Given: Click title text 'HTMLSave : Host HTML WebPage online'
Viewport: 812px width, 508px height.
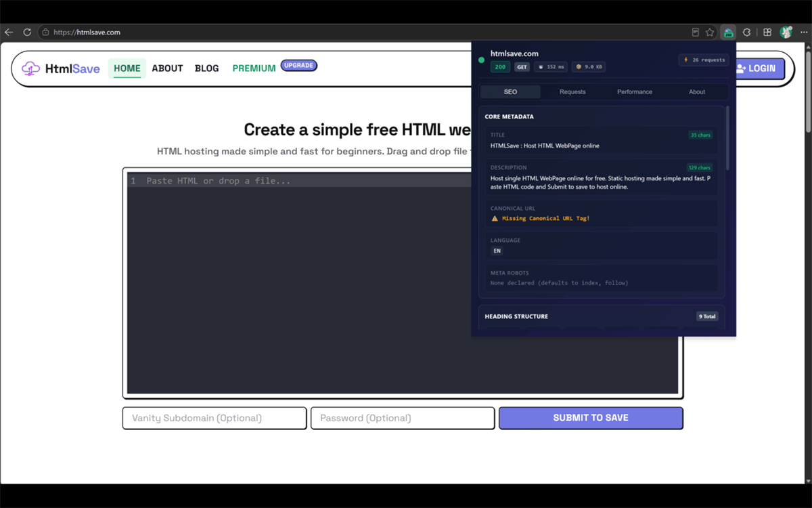Looking at the screenshot, I should (x=545, y=146).
